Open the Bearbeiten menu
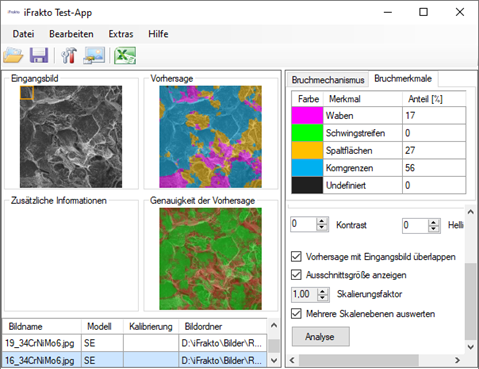 [71, 34]
